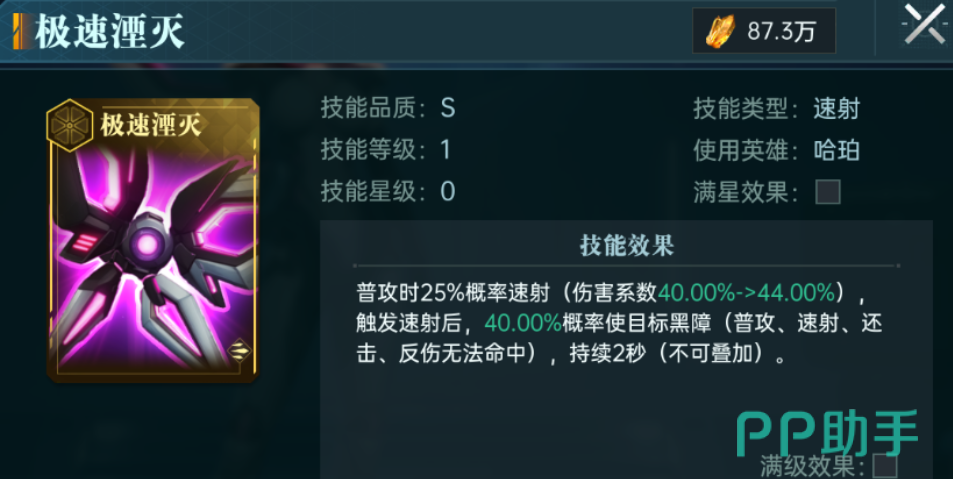Viewport: 953px width, 479px height.
Task: Tap the 技能效果 section header
Action: click(627, 246)
